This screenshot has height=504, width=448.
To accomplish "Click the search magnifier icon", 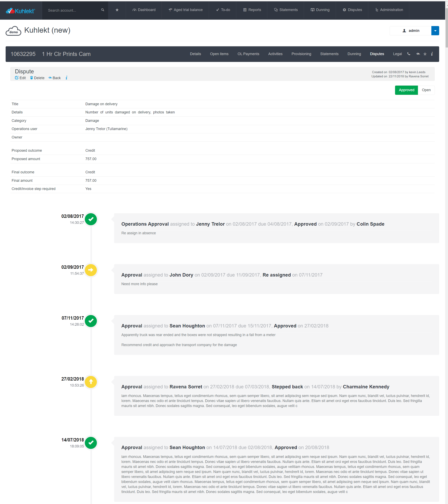I will [103, 10].
